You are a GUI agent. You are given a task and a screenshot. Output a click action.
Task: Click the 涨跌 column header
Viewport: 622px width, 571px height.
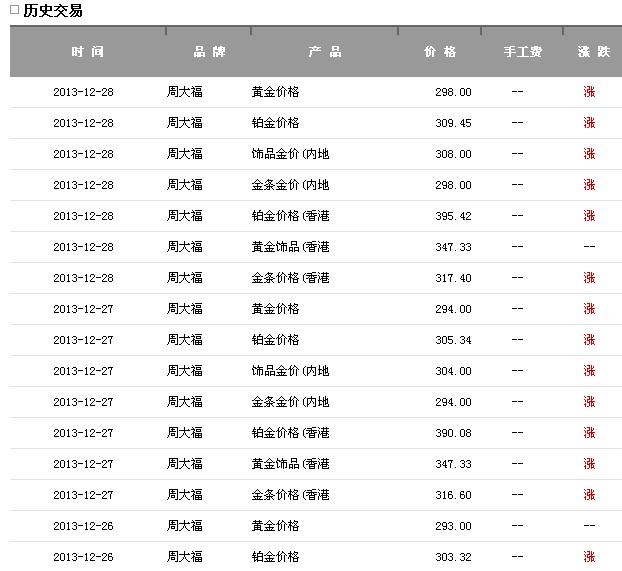(x=594, y=52)
